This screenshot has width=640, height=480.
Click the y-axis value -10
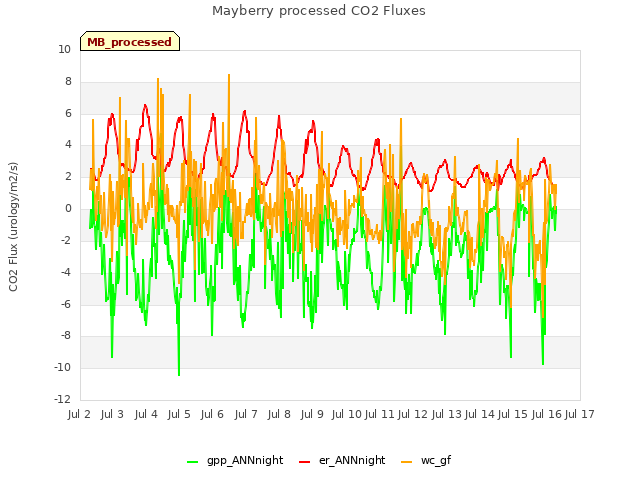pyautogui.click(x=62, y=368)
